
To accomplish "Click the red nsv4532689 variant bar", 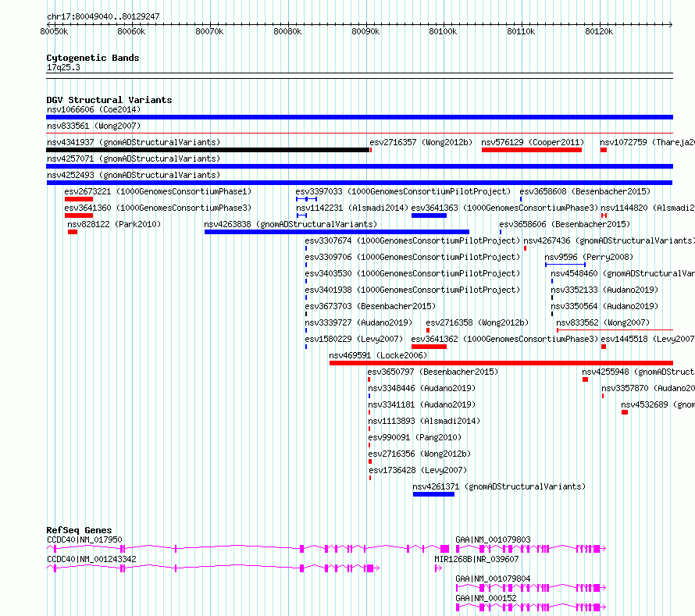I will pyautogui.click(x=625, y=412).
